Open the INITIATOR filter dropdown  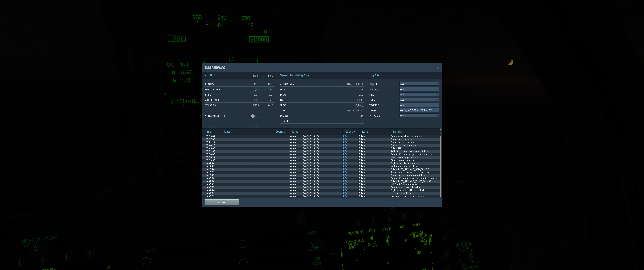tap(419, 115)
